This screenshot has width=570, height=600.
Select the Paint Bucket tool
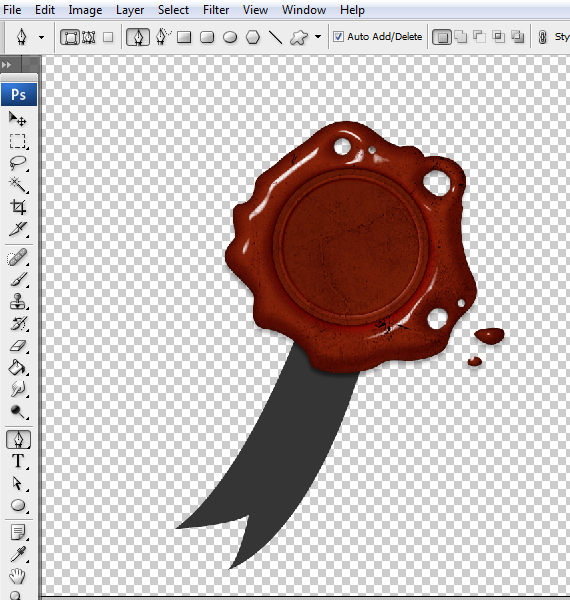coord(18,368)
